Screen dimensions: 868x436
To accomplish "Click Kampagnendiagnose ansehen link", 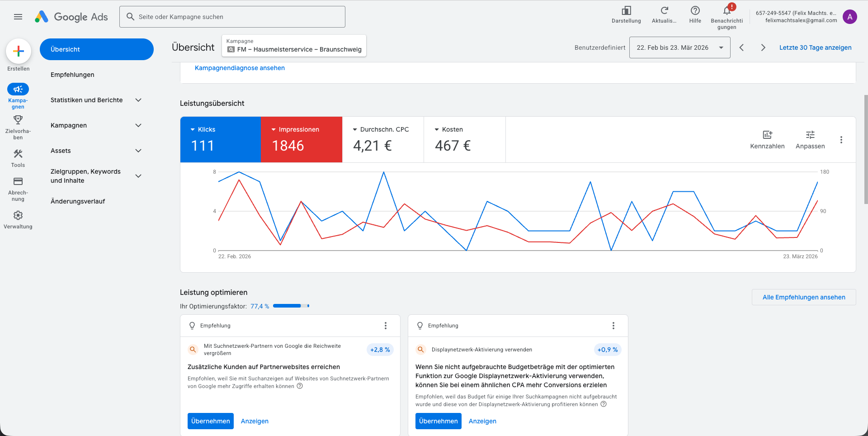I will coord(240,68).
